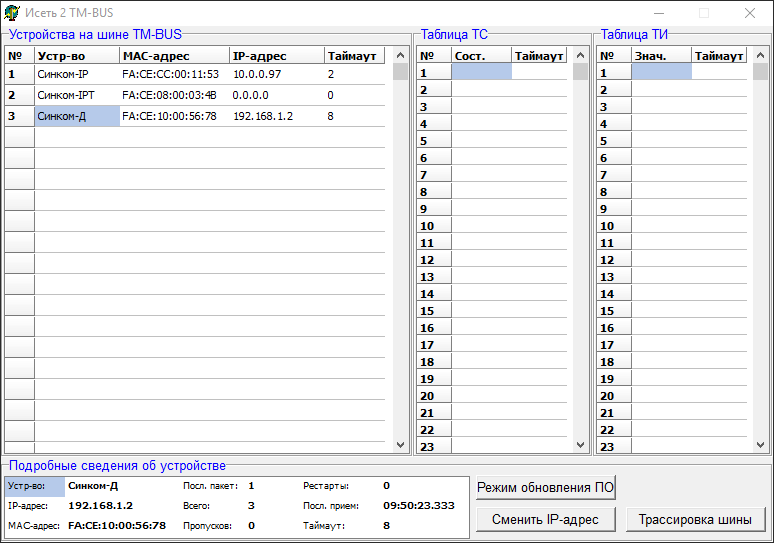This screenshot has height=543, width=774.
Task: Click the app icon in the title bar
Action: (x=12, y=13)
